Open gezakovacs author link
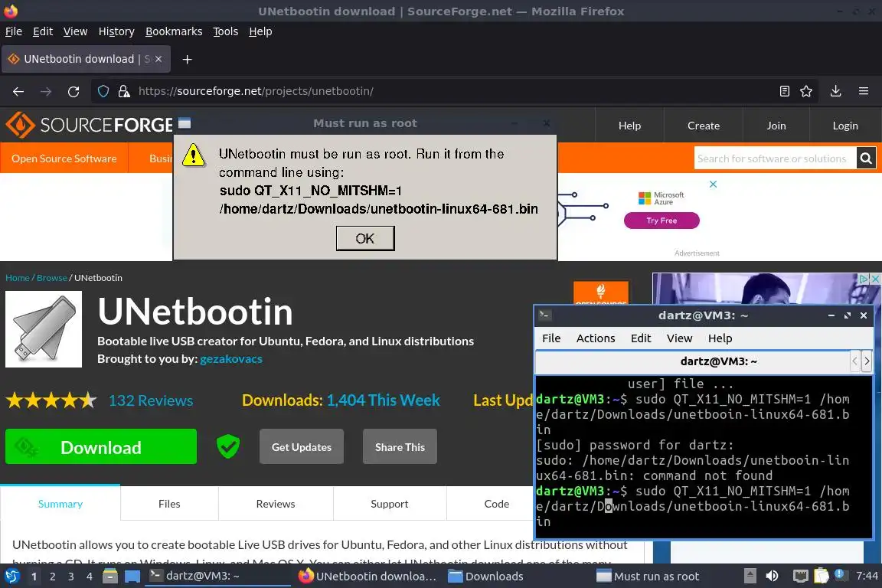The width and height of the screenshot is (882, 588). click(x=231, y=358)
